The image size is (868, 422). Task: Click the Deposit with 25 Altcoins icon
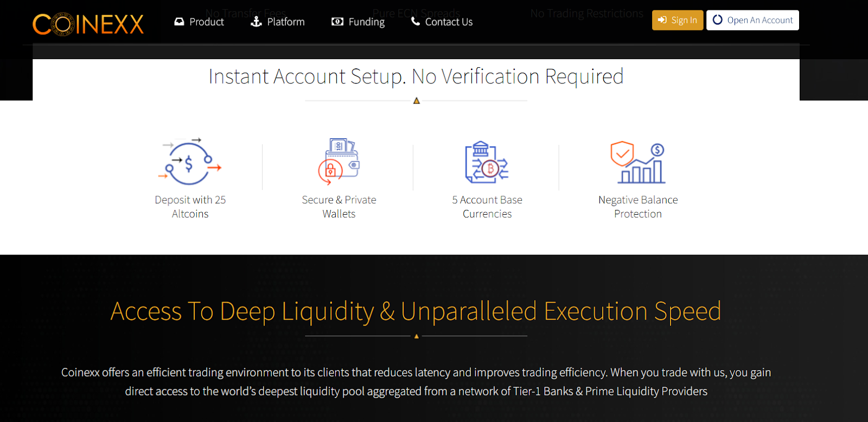[190, 161]
